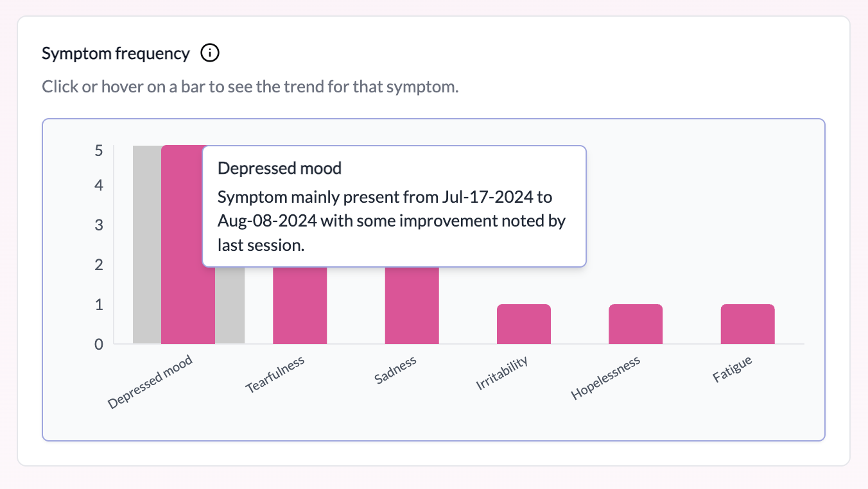Click the Fatigue bar
This screenshot has width=868, height=489.
[748, 323]
